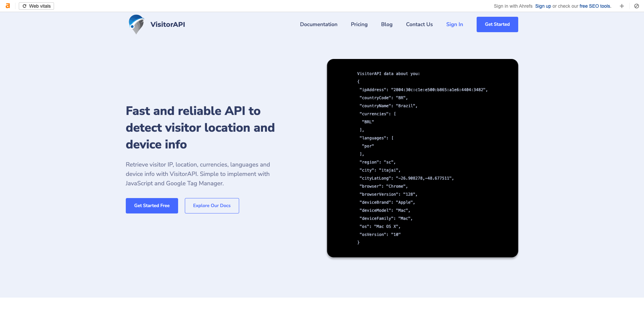The image size is (644, 313).
Task: Open the Documentation menu item
Action: point(318,24)
